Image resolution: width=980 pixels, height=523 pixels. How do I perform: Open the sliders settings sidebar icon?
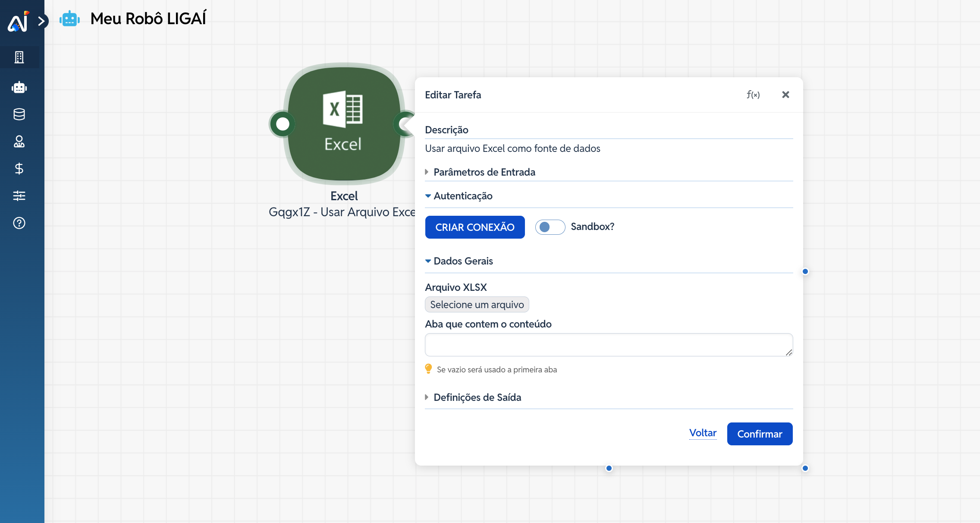click(x=19, y=196)
